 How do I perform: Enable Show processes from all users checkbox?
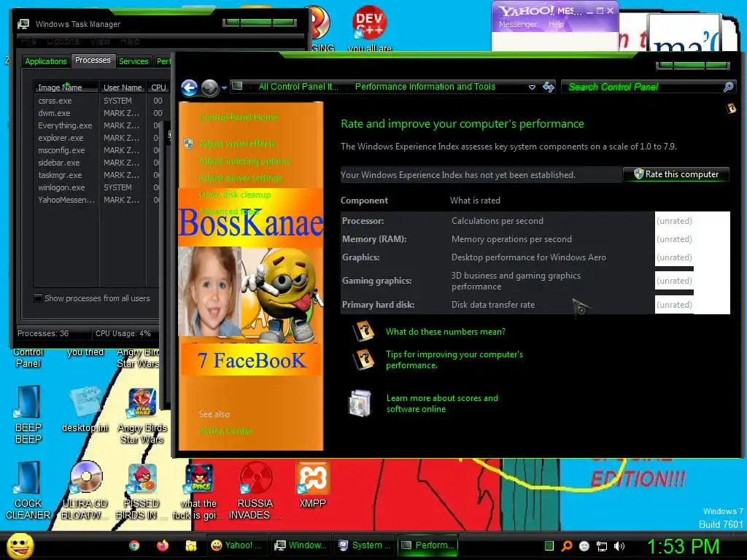click(38, 298)
